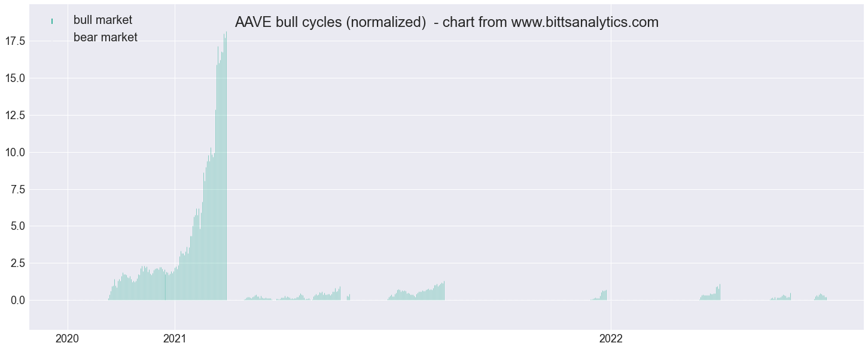Screen dimensions: 868x349
Task: Click the 2.5 y-axis tick label
Action: tap(17, 263)
